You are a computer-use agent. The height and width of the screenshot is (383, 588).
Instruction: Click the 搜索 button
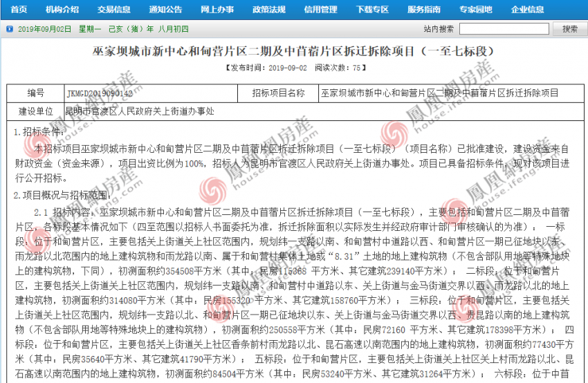pos(570,29)
